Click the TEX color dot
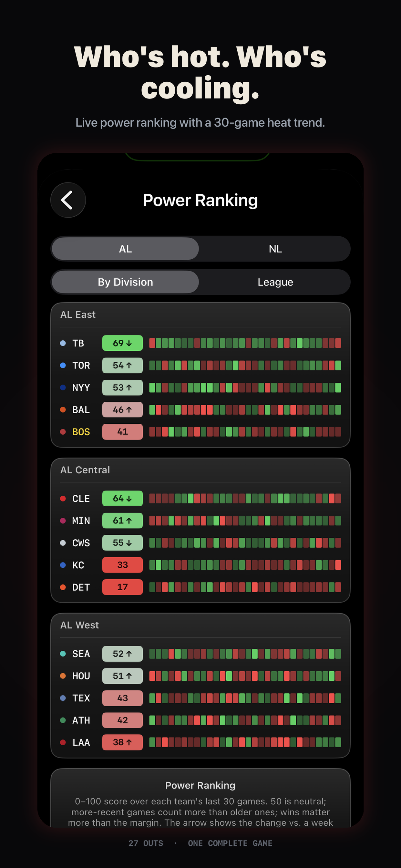 tap(63, 698)
